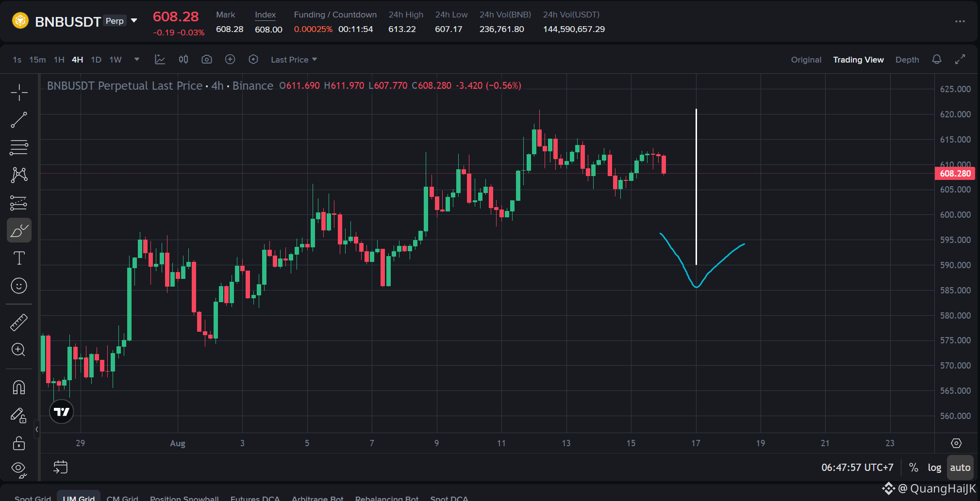Click the date label 17 on time axis

coord(696,443)
